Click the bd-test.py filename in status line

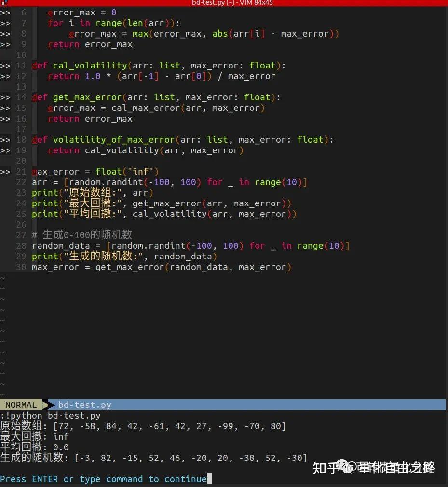click(x=84, y=405)
